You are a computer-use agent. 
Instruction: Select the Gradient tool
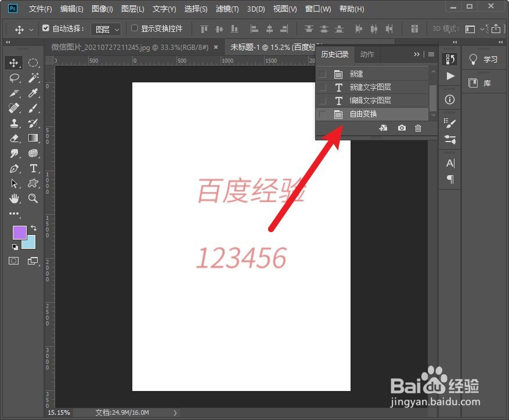(x=33, y=138)
